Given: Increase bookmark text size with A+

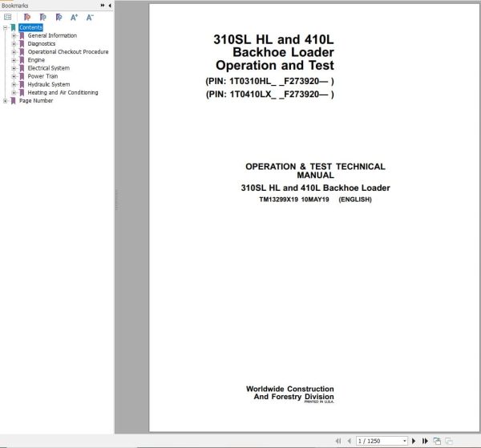Looking at the screenshot, I should click(75, 17).
